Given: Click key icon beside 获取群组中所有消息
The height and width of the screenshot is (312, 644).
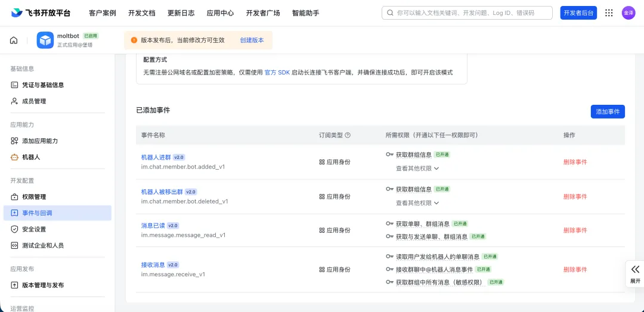Looking at the screenshot, I should click(x=390, y=282).
